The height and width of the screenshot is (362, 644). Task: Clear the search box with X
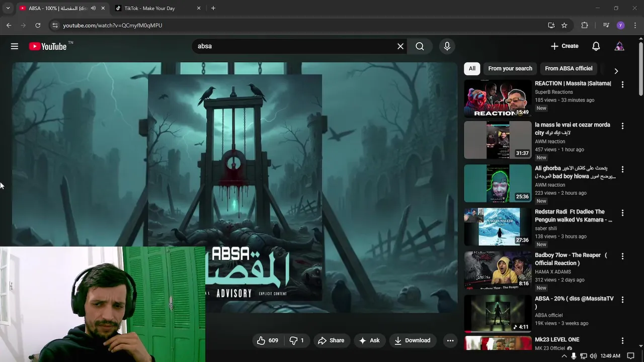point(400,46)
